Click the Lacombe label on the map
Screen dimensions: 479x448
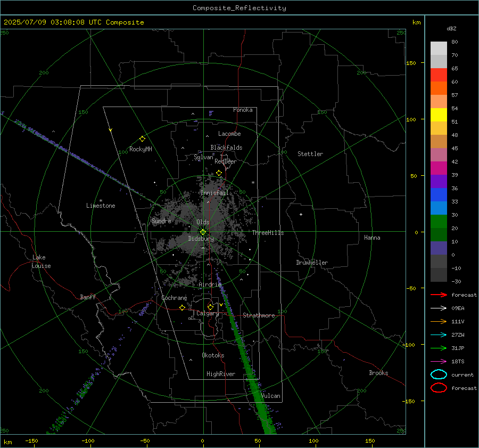tap(229, 134)
